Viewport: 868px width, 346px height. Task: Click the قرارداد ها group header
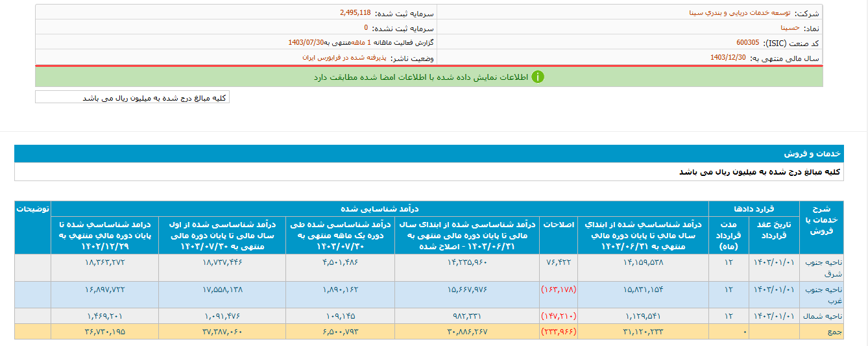click(754, 209)
